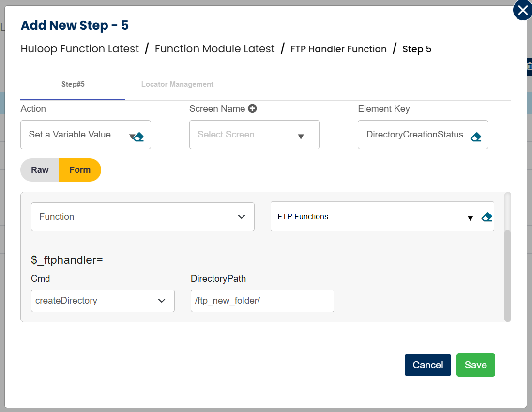Switch to Locator Management tab
This screenshot has height=412, width=532.
[177, 84]
